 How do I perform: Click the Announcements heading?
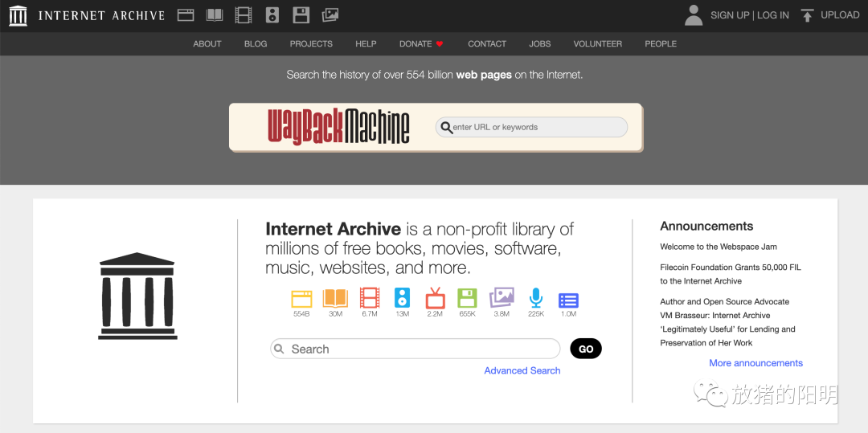point(706,227)
